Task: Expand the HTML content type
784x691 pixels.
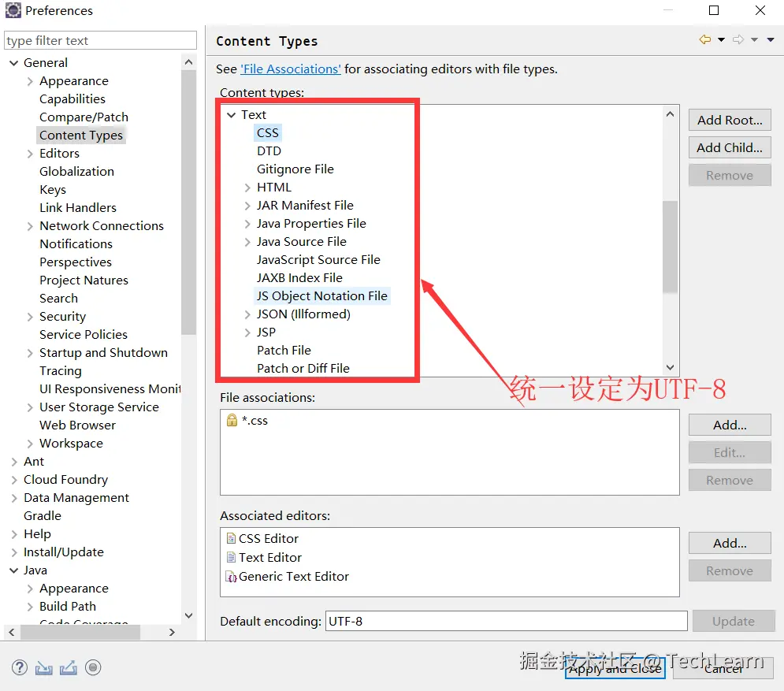Action: 247,188
